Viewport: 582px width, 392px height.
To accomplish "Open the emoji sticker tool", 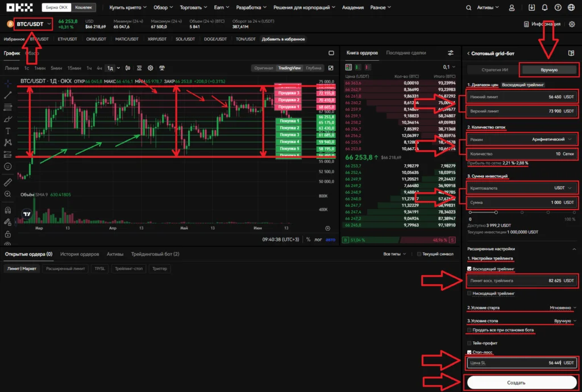I will (x=8, y=166).
